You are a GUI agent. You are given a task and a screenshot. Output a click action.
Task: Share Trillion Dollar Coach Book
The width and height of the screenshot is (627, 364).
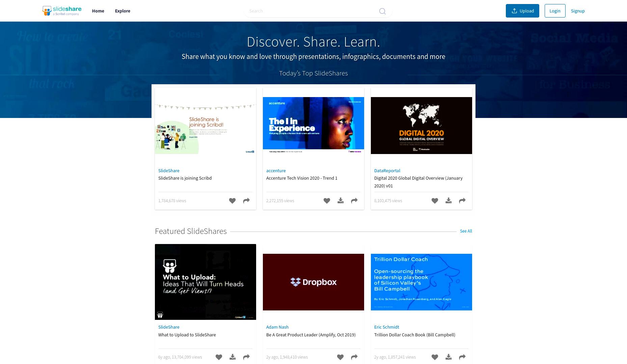[x=462, y=357]
